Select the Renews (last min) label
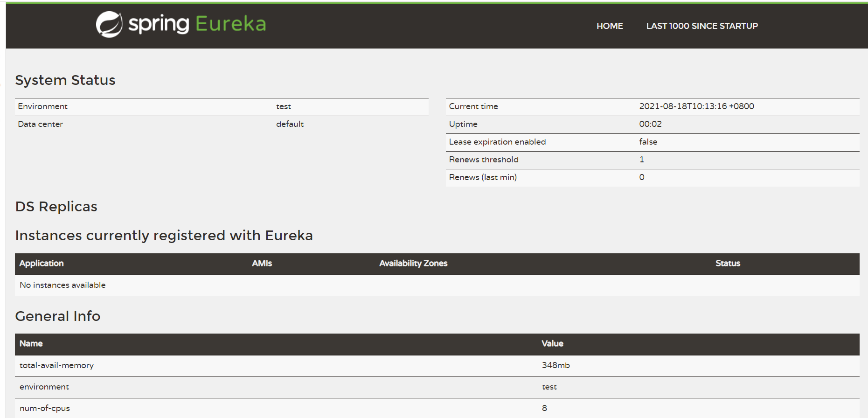868x418 pixels. point(483,177)
